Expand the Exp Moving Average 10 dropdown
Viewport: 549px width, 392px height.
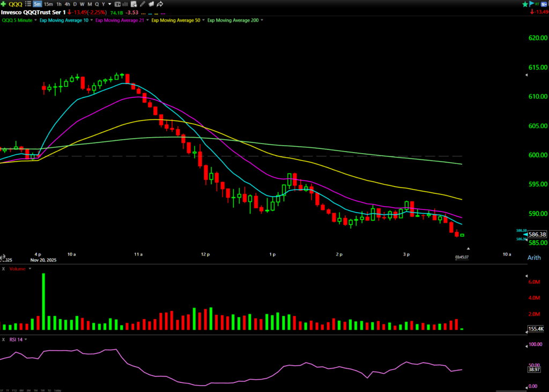coord(92,20)
